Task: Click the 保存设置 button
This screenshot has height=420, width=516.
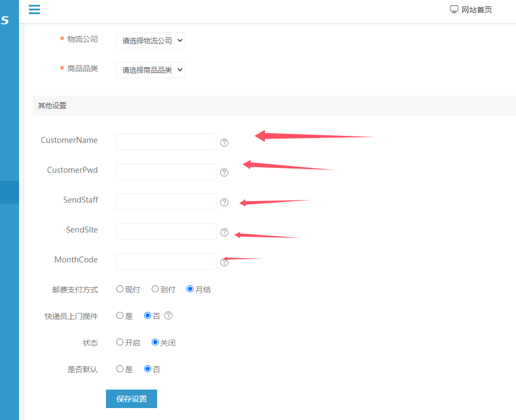Action: point(131,399)
